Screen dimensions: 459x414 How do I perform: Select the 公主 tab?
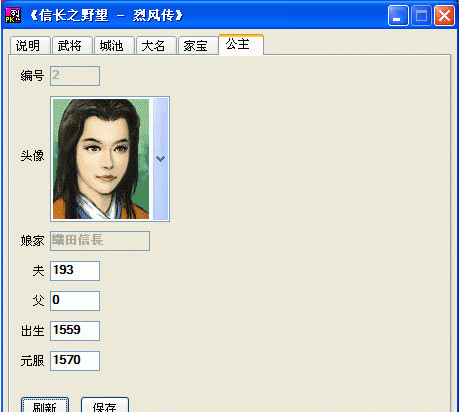point(241,44)
